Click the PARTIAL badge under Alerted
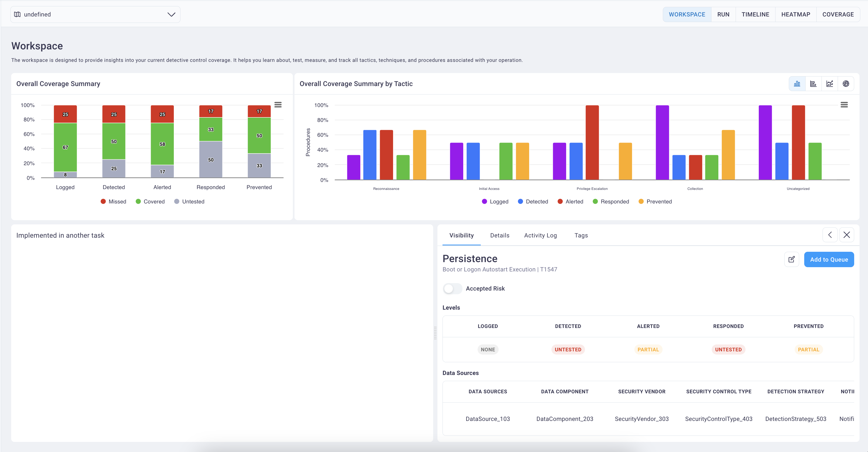This screenshot has width=868, height=452. click(648, 349)
